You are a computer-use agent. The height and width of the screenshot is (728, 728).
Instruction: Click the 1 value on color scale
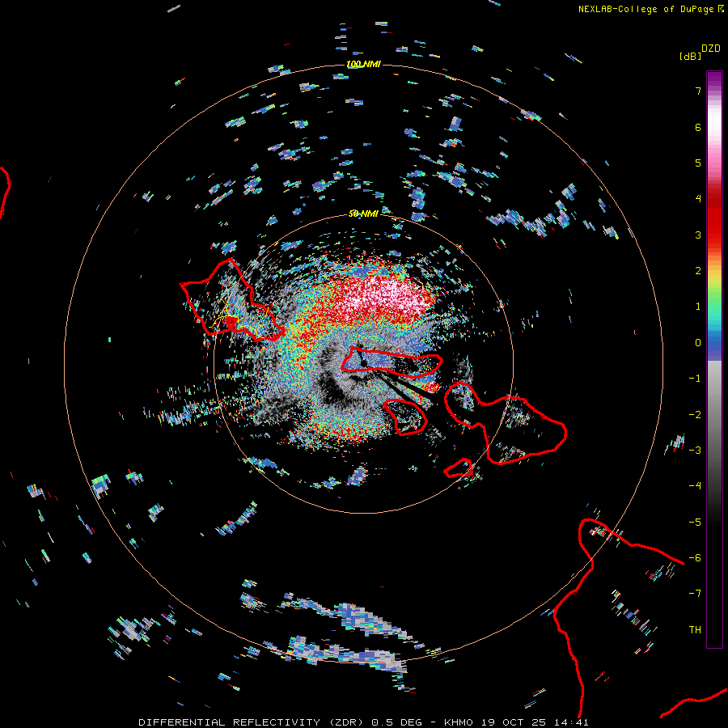698,307
